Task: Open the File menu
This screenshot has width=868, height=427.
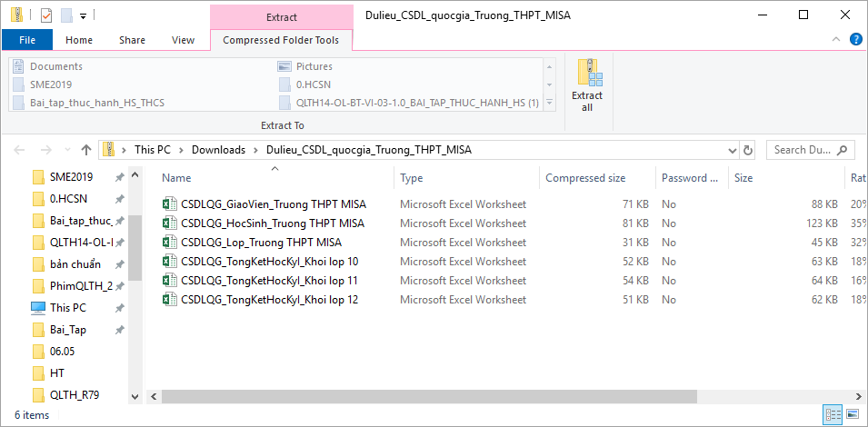Action: click(x=27, y=40)
